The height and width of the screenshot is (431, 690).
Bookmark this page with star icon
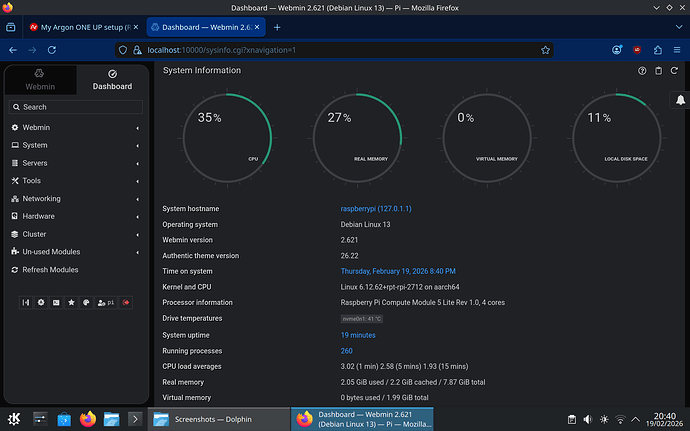(545, 48)
